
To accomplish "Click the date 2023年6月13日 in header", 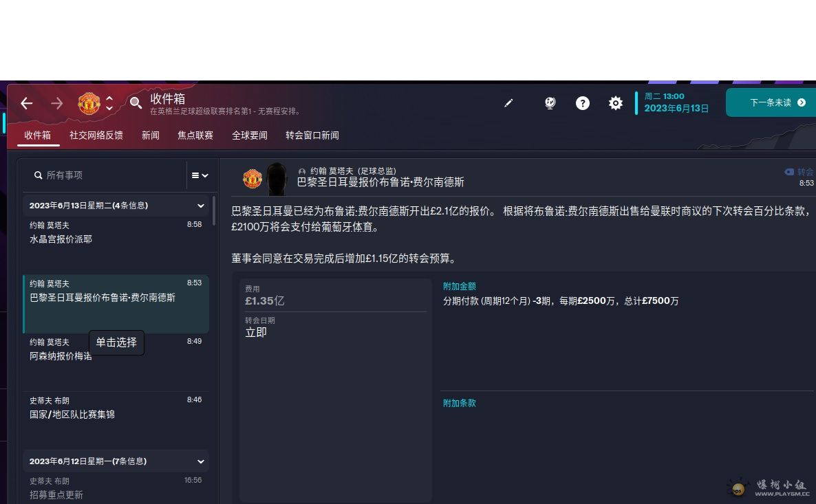I will click(676, 108).
